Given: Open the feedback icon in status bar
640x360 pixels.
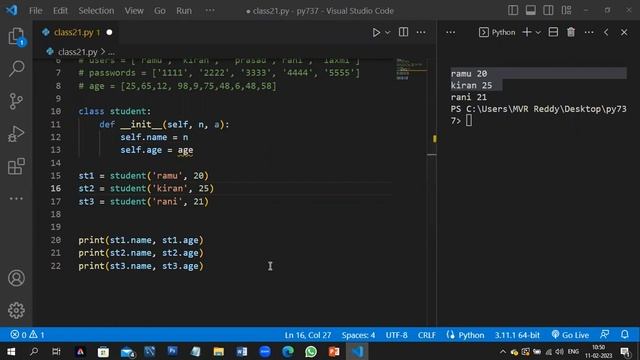Looking at the screenshot, I should click(x=604, y=335).
